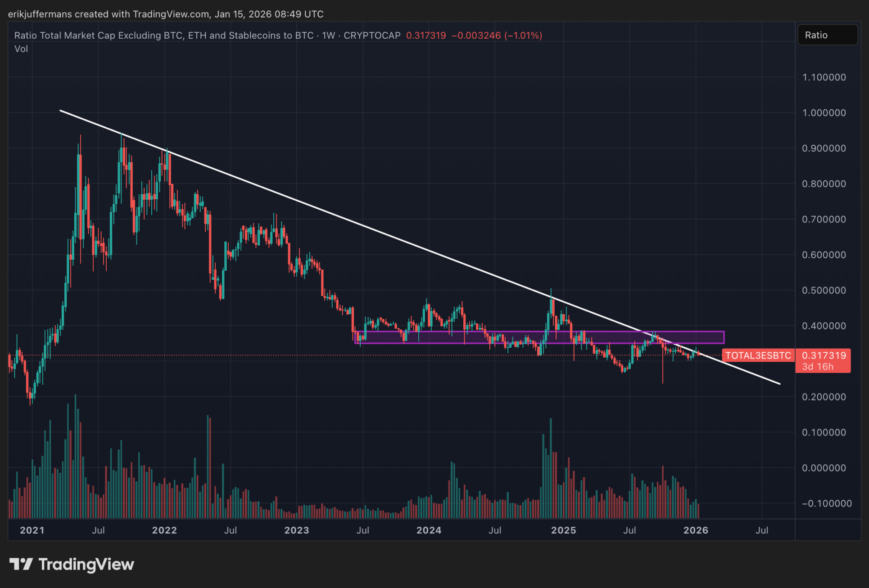Screen dimensions: 869x588
Task: Click the 2026 time axis label
Action: (x=696, y=530)
